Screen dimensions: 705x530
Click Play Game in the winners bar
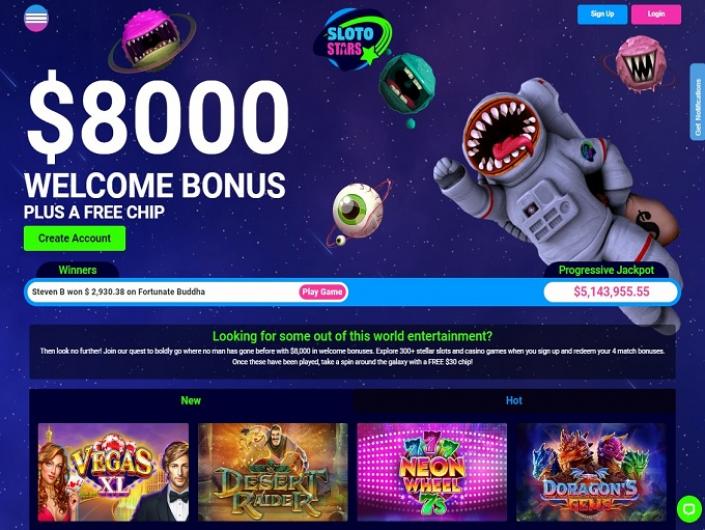(322, 292)
